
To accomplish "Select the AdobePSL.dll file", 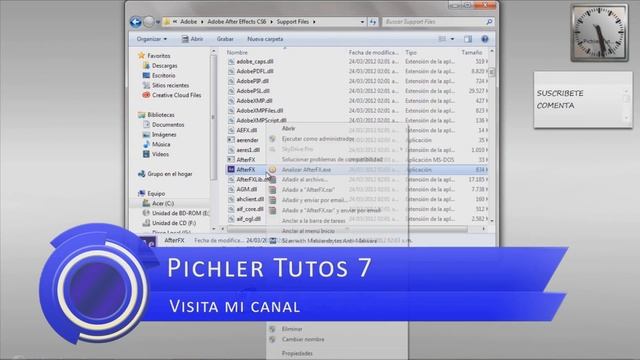I will tap(253, 91).
